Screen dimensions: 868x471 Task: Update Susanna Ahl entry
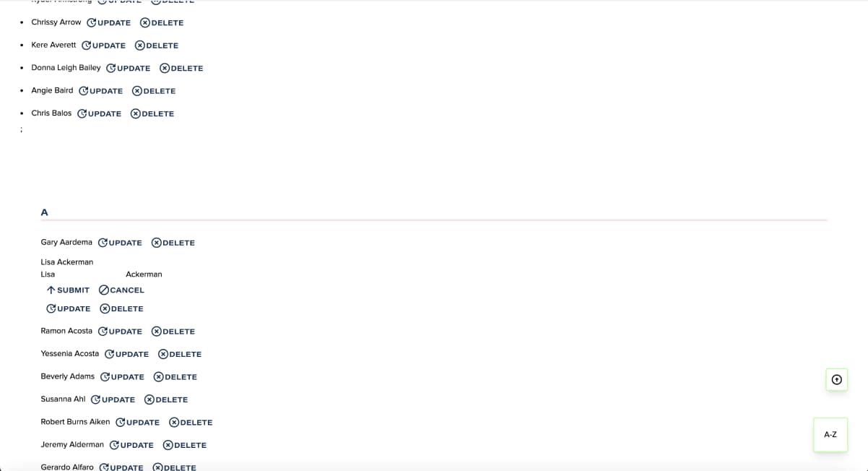click(113, 399)
